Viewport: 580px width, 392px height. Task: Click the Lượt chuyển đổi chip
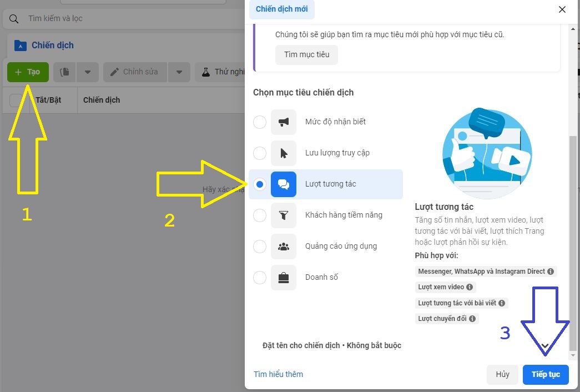click(447, 319)
